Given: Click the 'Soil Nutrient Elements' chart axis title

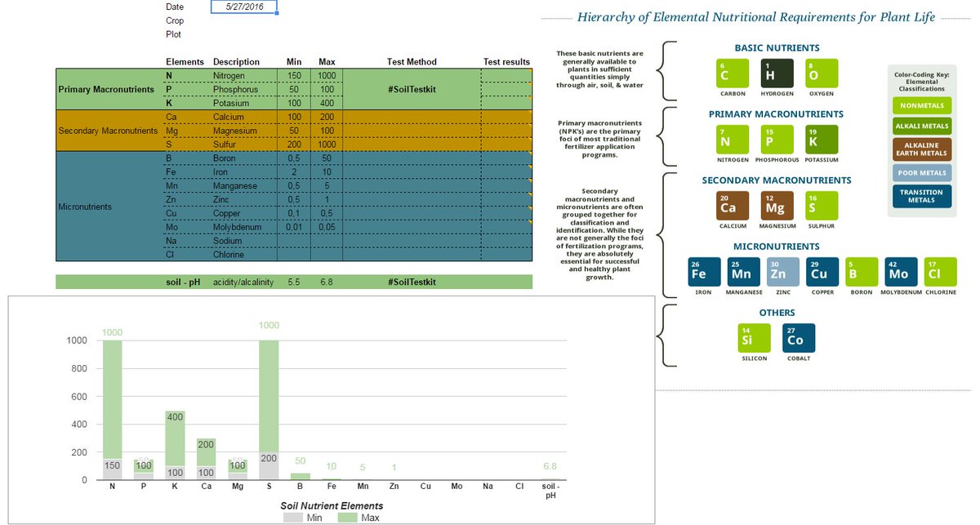Looking at the screenshot, I should [332, 506].
